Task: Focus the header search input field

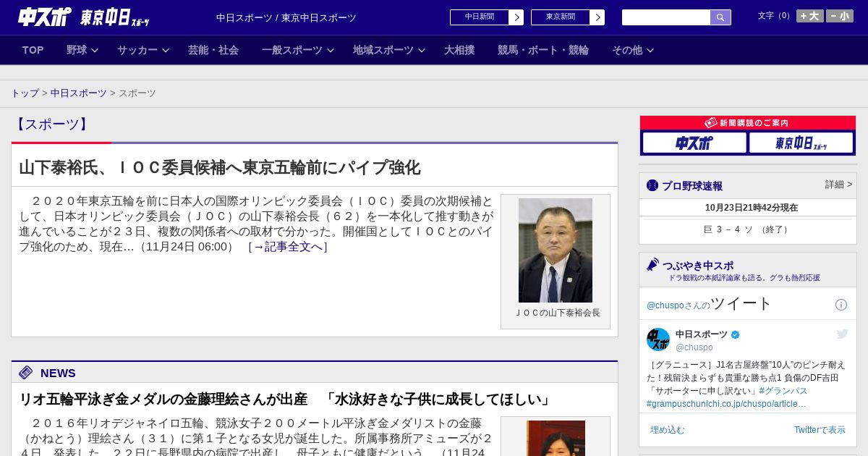Action: [x=666, y=17]
